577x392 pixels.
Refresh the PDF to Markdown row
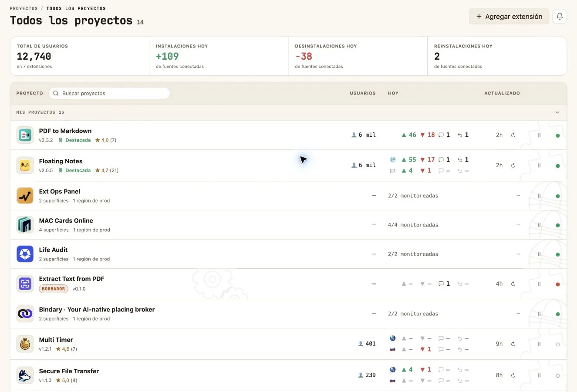point(513,135)
